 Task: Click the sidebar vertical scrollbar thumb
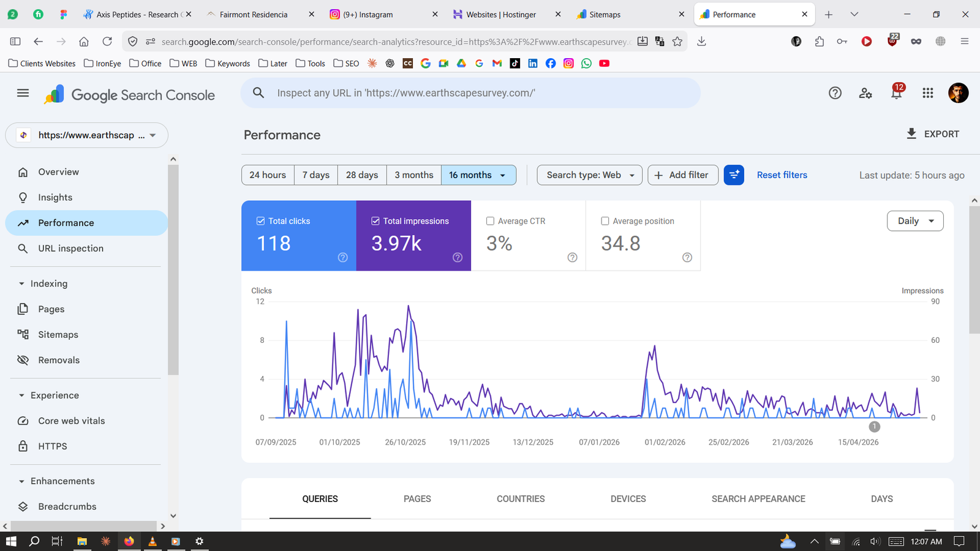coord(173,269)
